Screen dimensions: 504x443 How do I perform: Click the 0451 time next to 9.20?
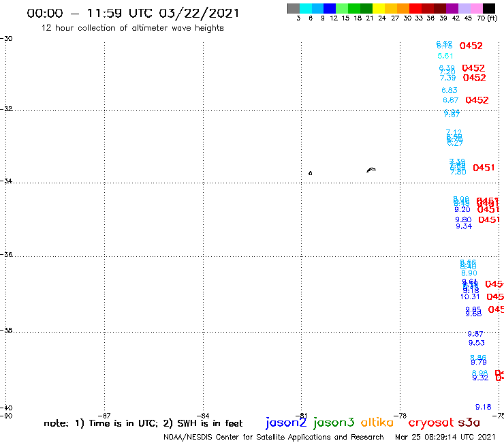tap(488, 210)
